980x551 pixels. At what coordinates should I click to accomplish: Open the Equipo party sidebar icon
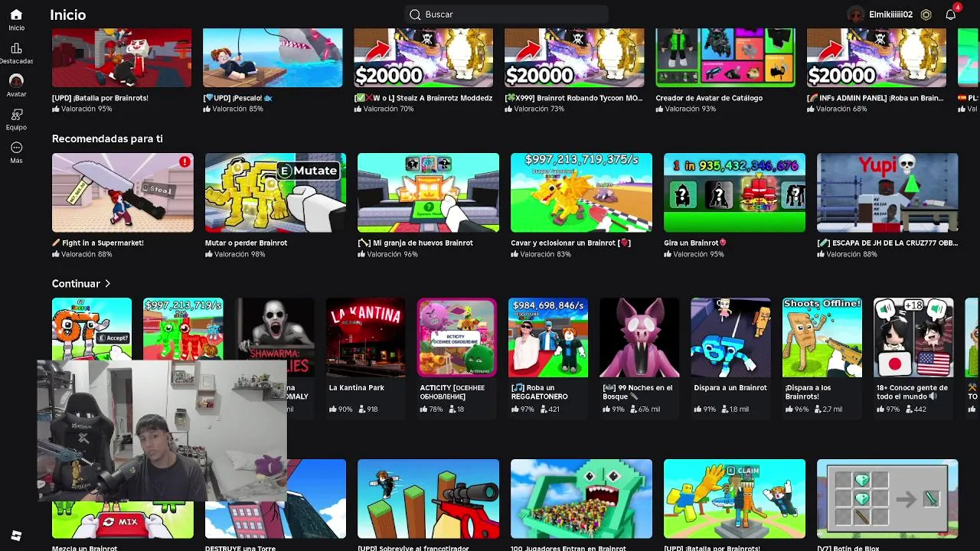tap(16, 115)
